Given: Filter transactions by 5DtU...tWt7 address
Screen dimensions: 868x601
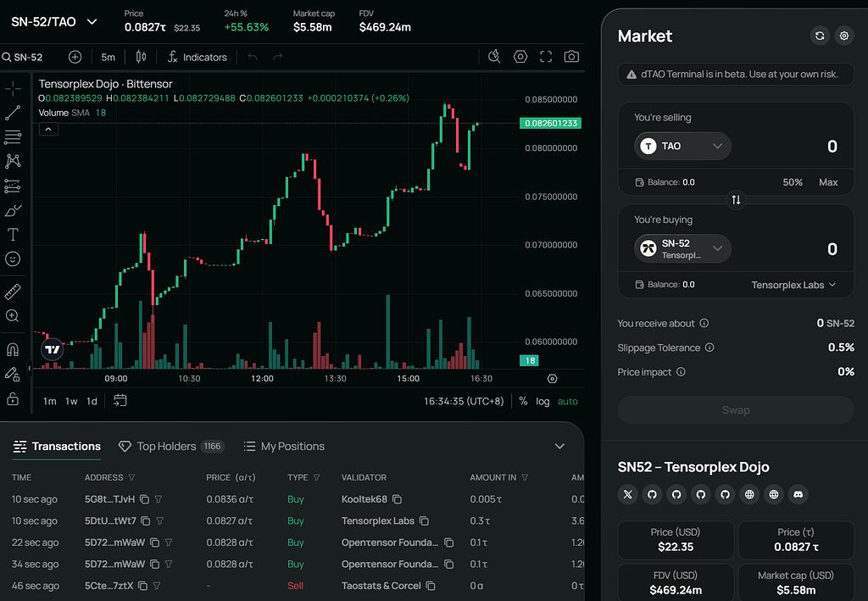Looking at the screenshot, I should [160, 520].
